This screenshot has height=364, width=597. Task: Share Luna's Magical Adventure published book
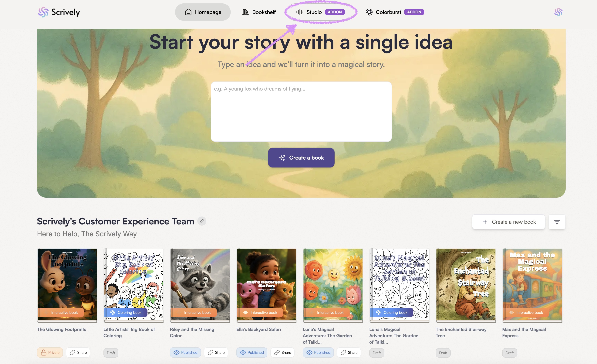(x=349, y=352)
